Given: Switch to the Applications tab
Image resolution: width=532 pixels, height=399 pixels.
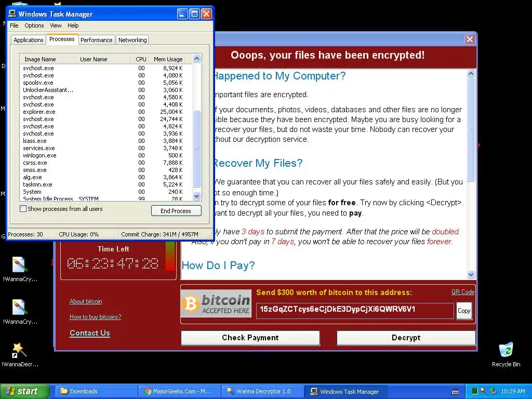Looking at the screenshot, I should (29, 39).
